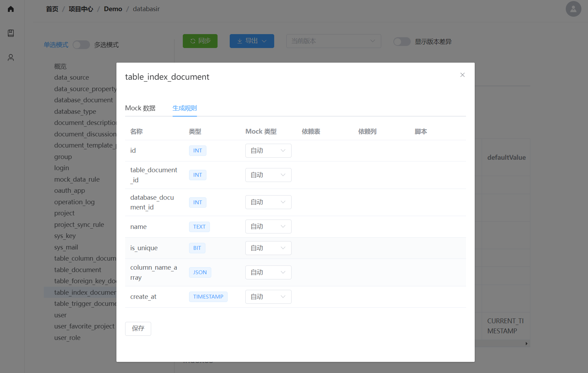Click the green 同步 sync button

200,41
